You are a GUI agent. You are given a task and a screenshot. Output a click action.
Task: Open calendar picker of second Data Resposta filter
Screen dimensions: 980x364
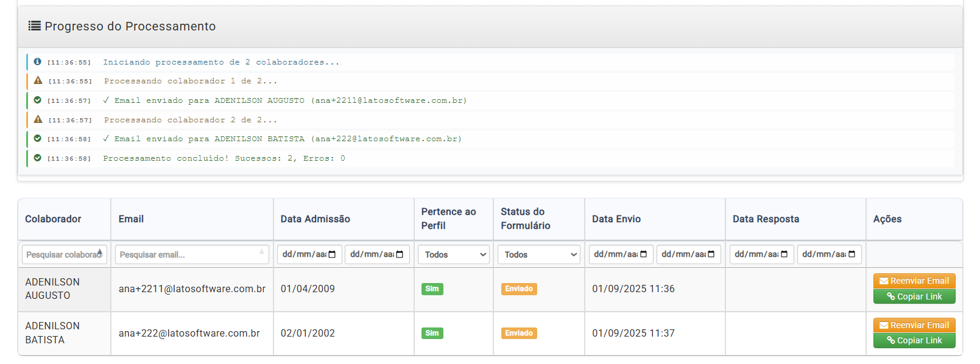tap(851, 254)
